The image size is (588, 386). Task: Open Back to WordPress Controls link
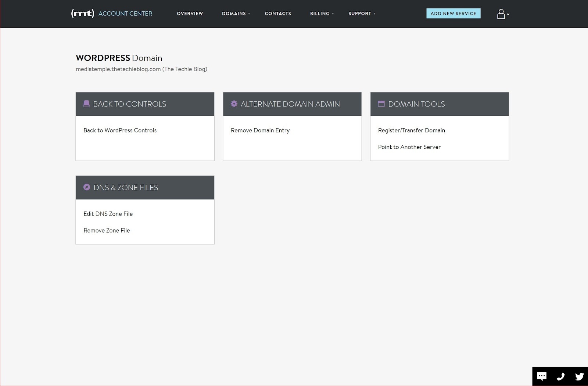coord(120,130)
